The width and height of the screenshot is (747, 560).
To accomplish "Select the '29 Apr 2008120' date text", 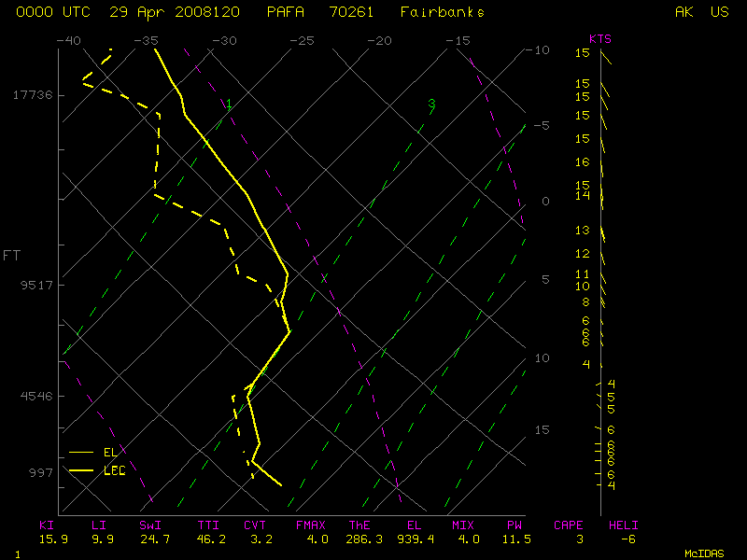I will tap(175, 12).
